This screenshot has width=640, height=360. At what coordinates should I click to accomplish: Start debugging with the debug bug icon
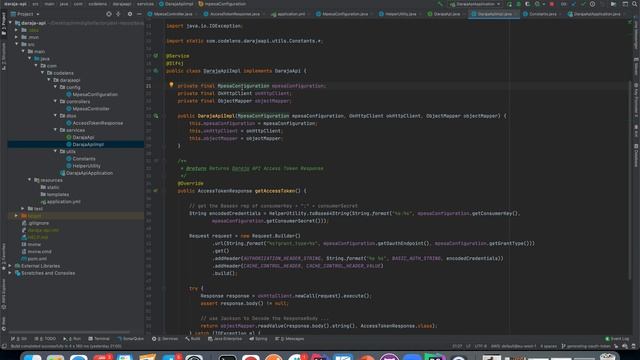click(x=518, y=4)
